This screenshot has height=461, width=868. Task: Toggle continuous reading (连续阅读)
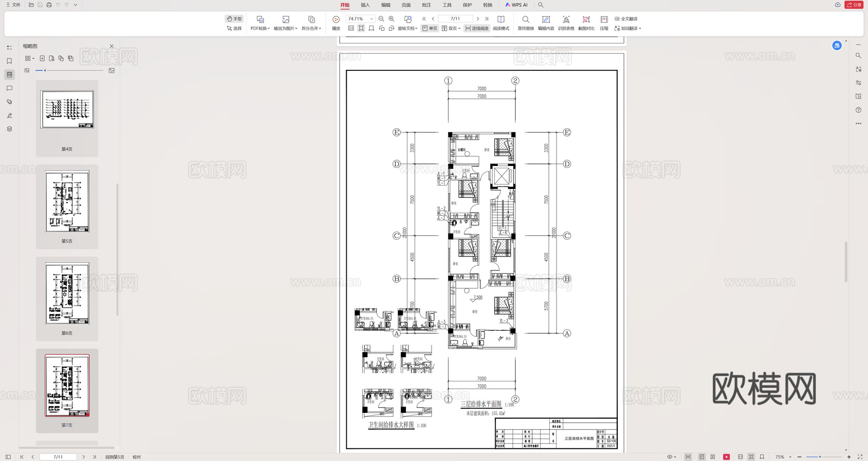click(477, 28)
